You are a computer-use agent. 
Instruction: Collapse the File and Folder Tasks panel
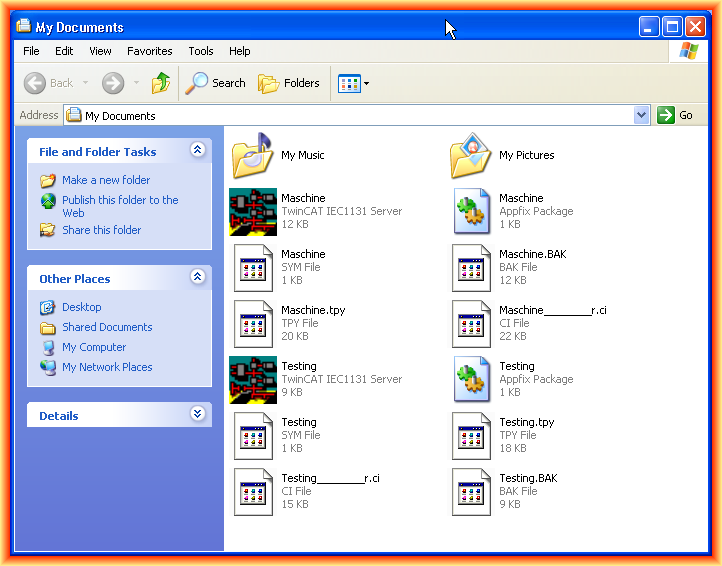click(x=197, y=151)
